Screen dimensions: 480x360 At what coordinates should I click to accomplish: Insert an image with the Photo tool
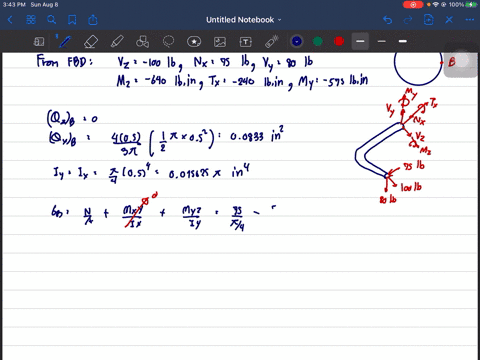[220, 42]
